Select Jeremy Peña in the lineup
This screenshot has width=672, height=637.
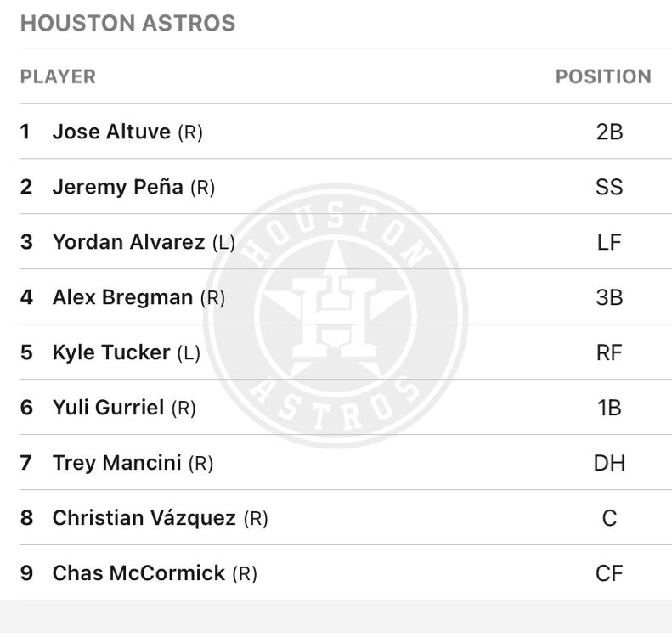click(x=117, y=187)
